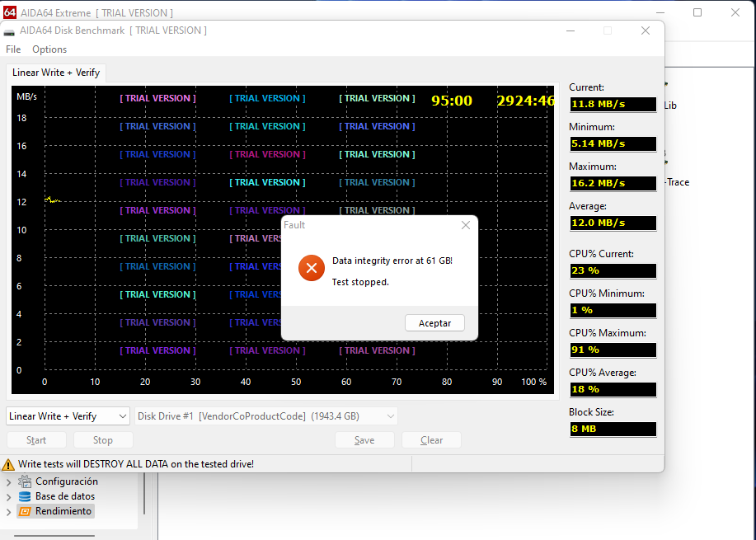The height and width of the screenshot is (540, 756).
Task: Click the red error icon in Fault dialog
Action: coord(312,269)
